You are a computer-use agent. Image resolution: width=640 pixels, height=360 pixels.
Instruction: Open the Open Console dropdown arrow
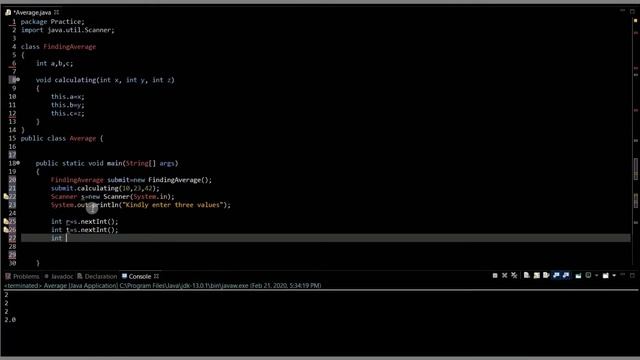pyautogui.click(x=614, y=276)
